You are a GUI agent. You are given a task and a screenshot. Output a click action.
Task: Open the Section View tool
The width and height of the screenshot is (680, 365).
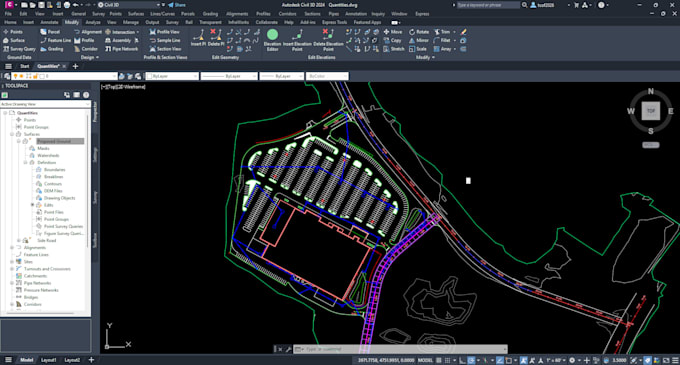pos(165,49)
